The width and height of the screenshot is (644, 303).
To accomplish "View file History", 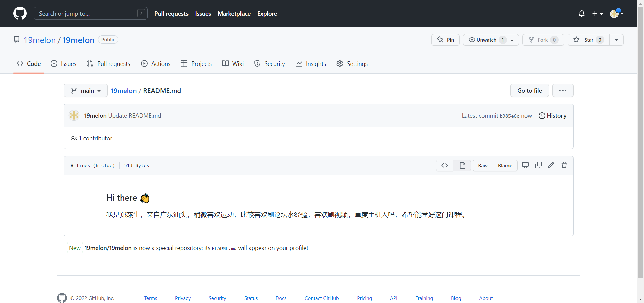I will coord(552,116).
